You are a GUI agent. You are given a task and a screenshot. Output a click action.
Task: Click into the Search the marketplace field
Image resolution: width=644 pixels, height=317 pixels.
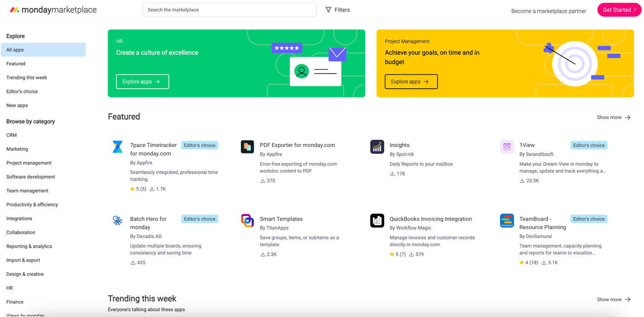230,10
